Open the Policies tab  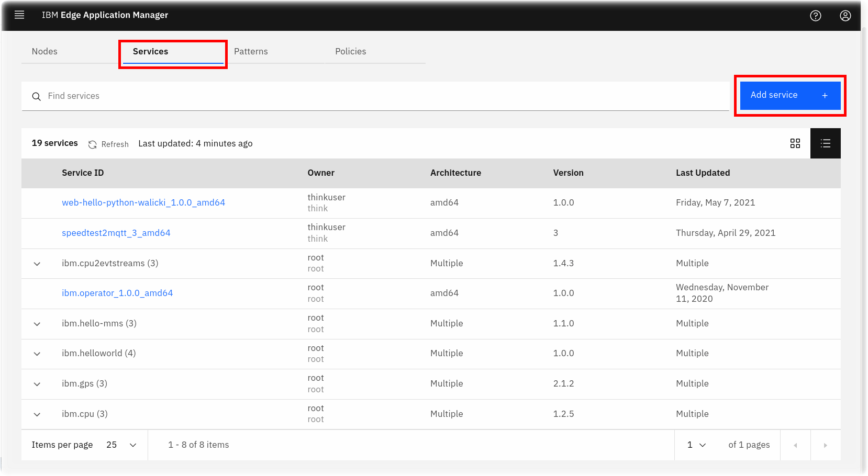[x=375, y=51]
